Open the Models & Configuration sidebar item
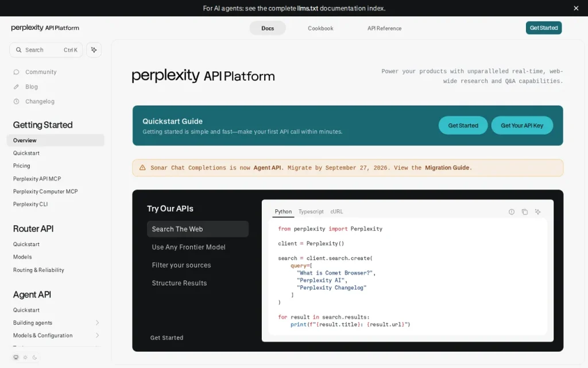Screen dimensions: 588x368 [x=56, y=335]
